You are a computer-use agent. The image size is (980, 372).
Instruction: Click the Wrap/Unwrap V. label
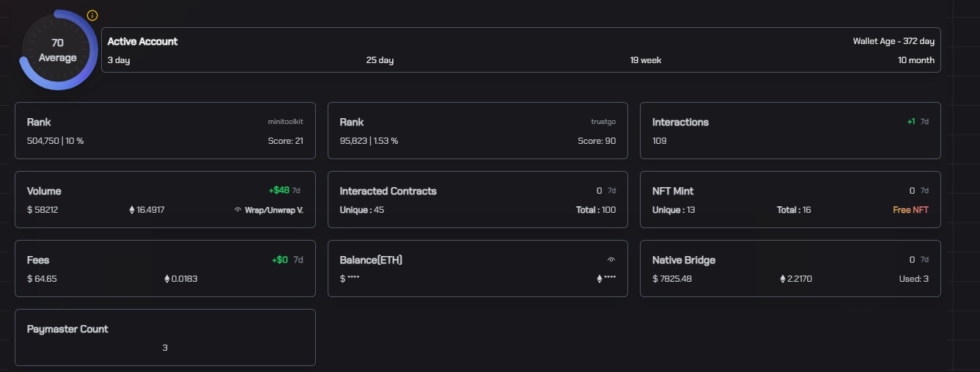pyautogui.click(x=274, y=210)
